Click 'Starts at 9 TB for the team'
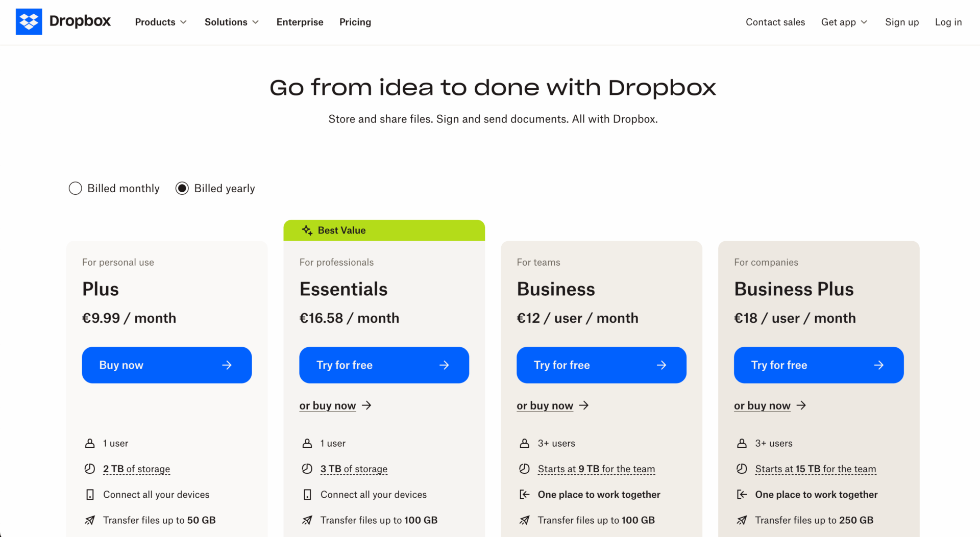Image resolution: width=980 pixels, height=537 pixels. [597, 469]
